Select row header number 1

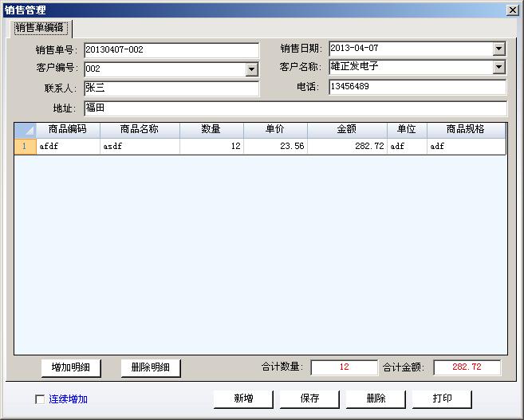coord(25,146)
